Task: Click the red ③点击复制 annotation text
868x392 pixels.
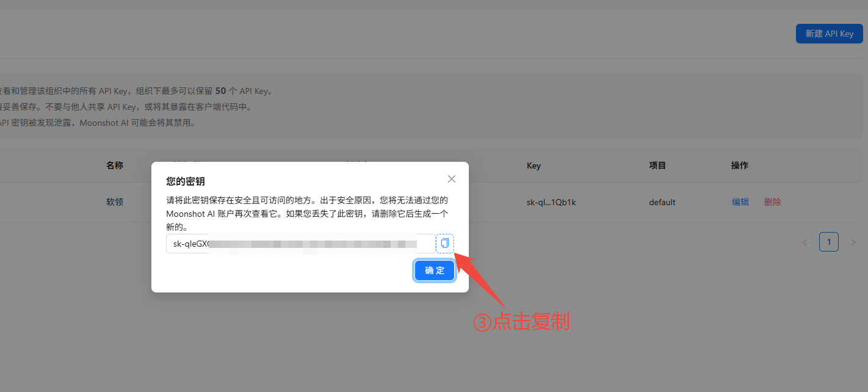Action: pos(521,322)
